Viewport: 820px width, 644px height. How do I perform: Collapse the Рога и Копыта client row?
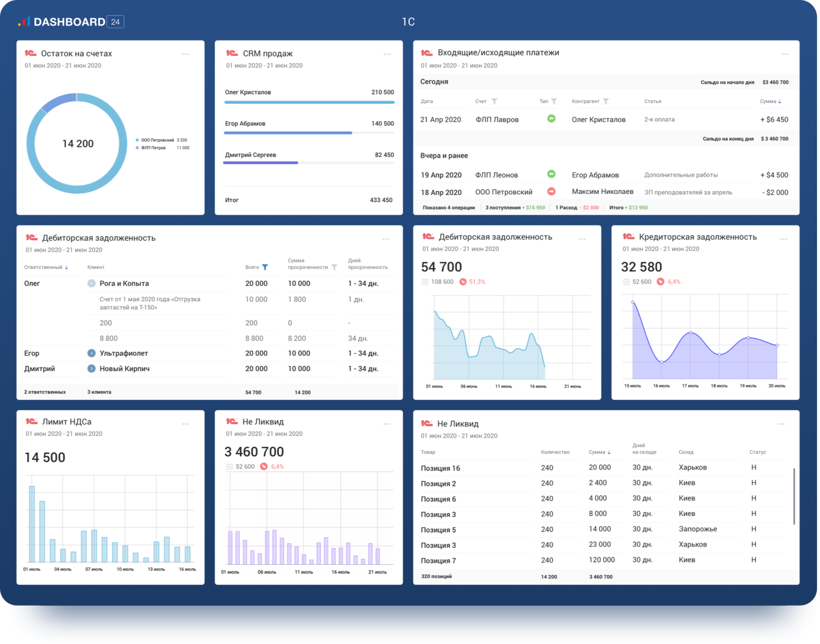tap(91, 283)
